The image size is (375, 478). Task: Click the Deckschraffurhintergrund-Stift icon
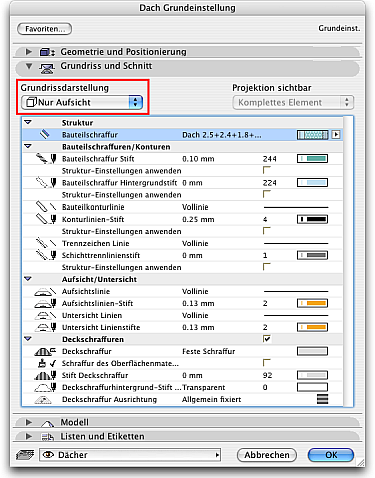pyautogui.click(x=45, y=387)
